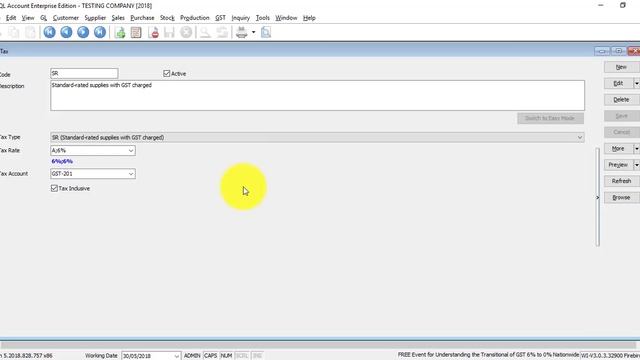Go to the next record

point(83,32)
